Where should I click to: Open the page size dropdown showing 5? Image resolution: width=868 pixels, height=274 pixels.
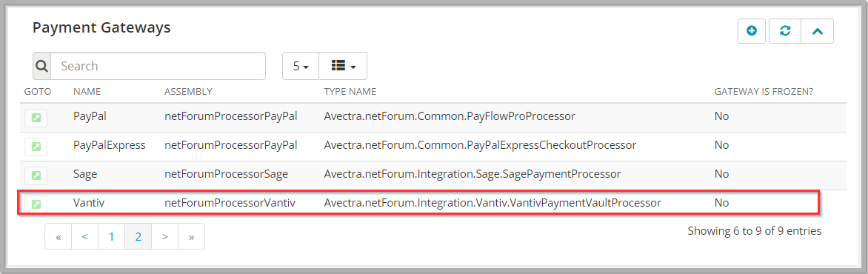(x=301, y=66)
